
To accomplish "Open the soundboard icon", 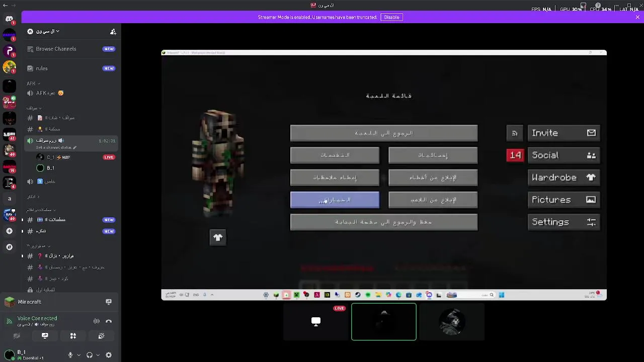I will [101, 336].
